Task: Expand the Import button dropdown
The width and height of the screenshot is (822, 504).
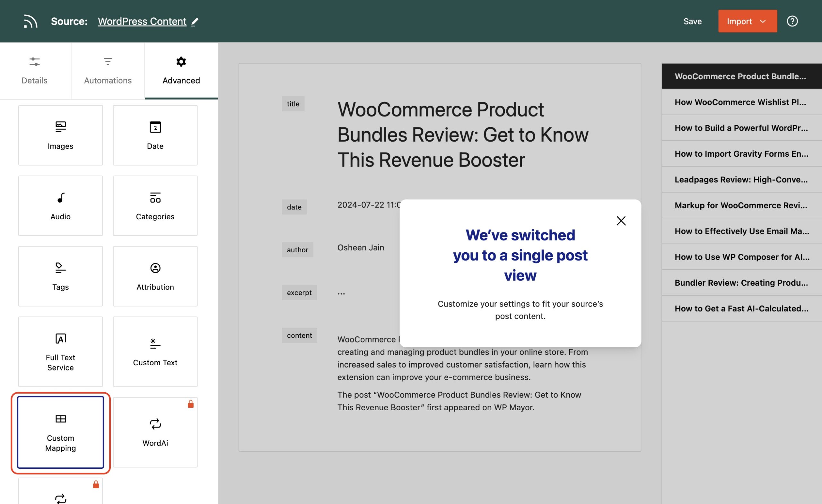Action: 764,21
